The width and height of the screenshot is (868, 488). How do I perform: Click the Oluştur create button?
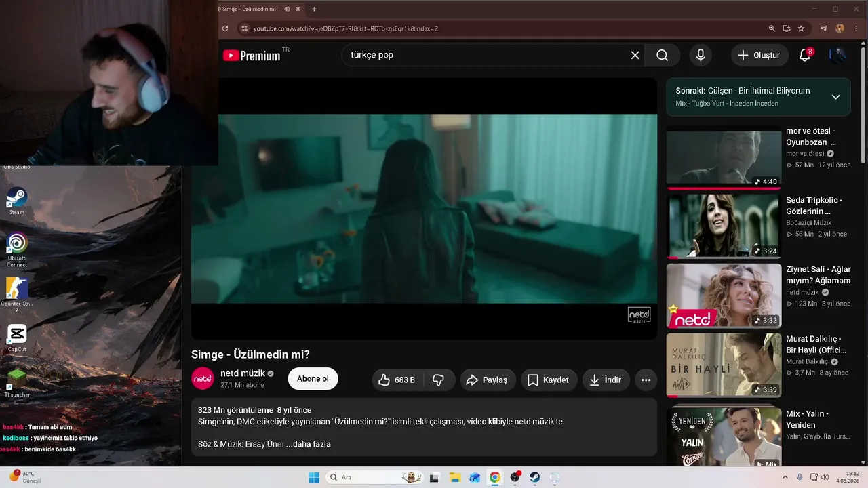[x=759, y=55]
